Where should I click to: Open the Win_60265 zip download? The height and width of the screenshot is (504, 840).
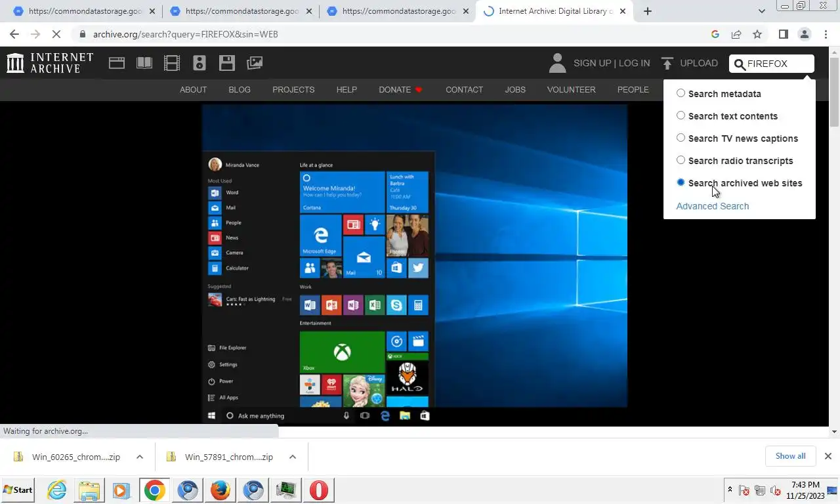pos(75,457)
